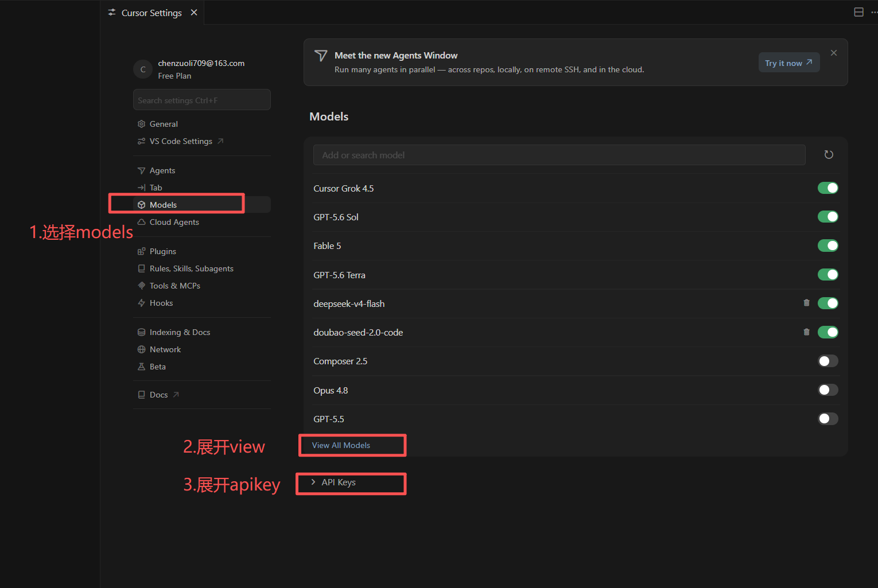This screenshot has height=588, width=878.
Task: Click the Agents Window banner icon
Action: click(321, 56)
